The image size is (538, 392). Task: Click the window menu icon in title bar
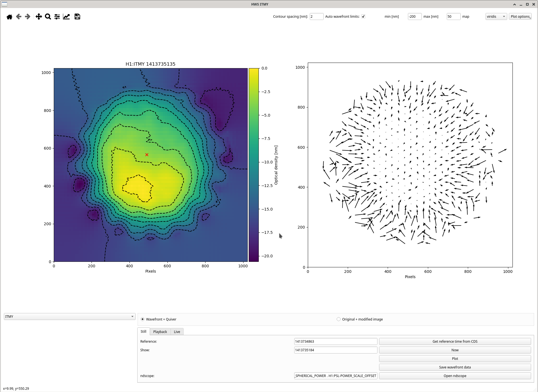coord(4,4)
